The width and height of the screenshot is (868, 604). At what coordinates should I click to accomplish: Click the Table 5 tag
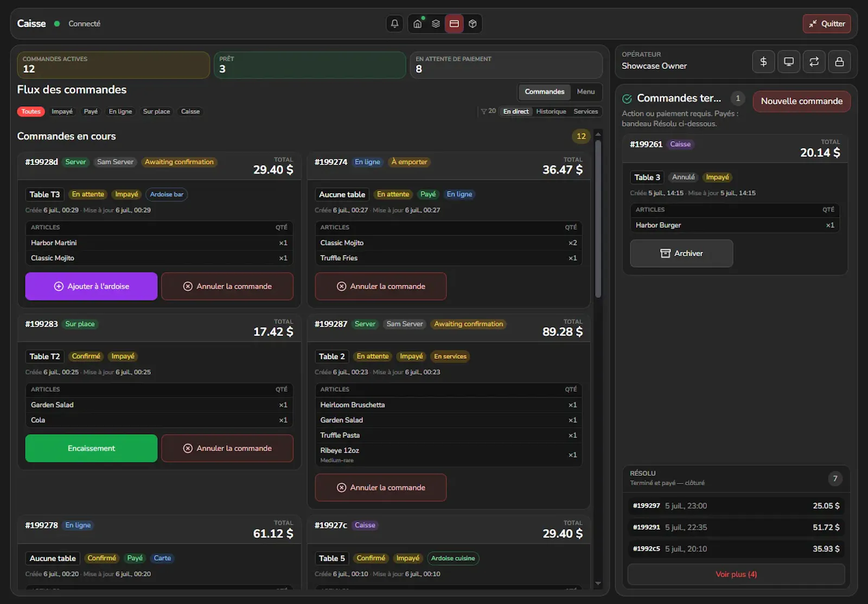[331, 558]
